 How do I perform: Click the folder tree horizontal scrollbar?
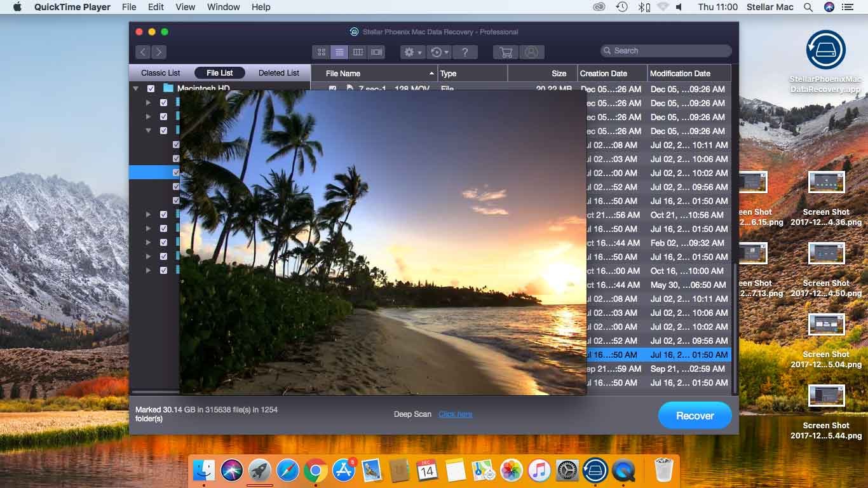coord(155,393)
